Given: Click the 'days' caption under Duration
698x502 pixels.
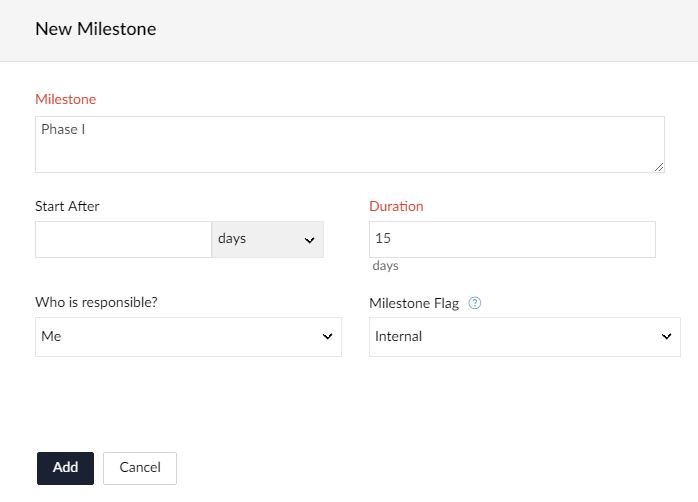Looking at the screenshot, I should coord(385,266).
